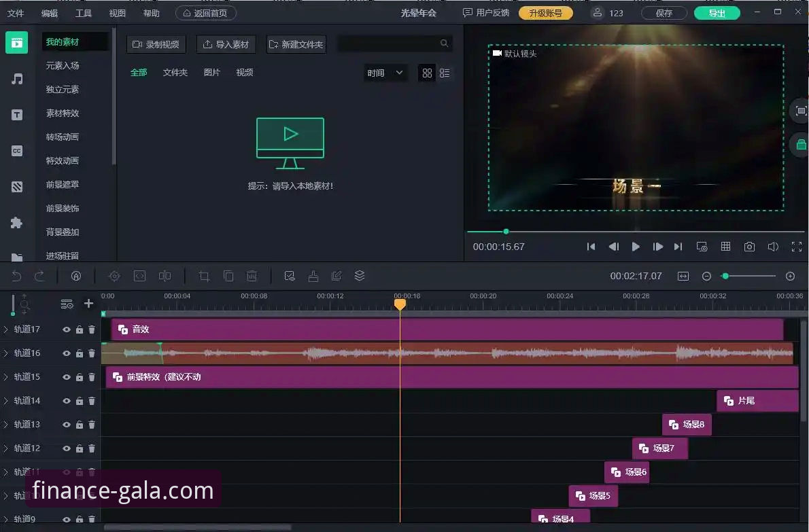
Task: Toggle visibility of track 13
Action: (67, 425)
